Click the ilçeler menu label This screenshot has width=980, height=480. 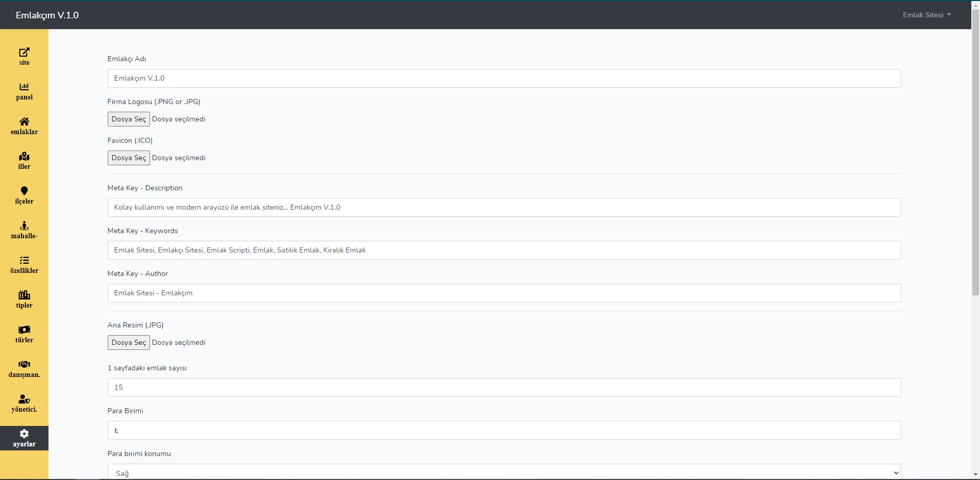coord(24,201)
